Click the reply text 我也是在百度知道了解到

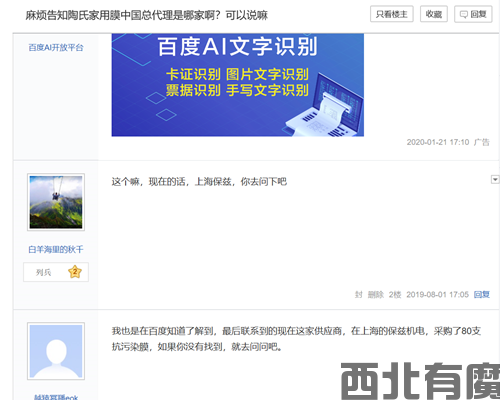pos(297,339)
